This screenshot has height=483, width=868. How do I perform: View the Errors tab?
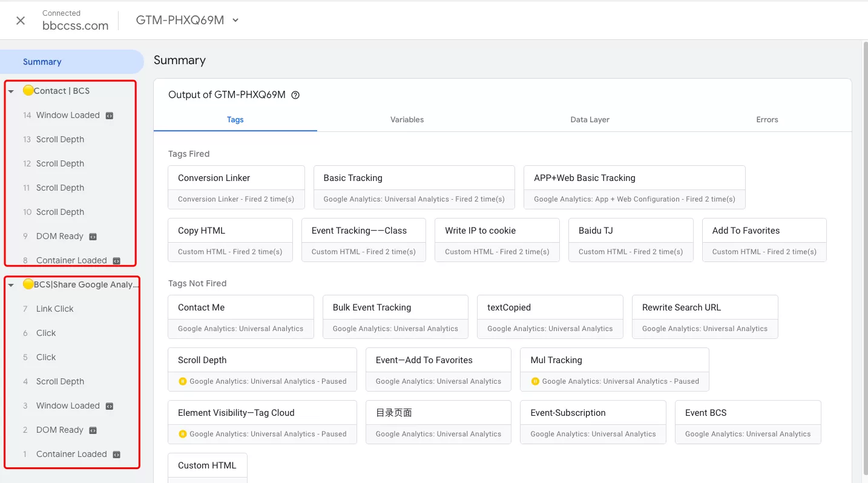click(x=767, y=119)
